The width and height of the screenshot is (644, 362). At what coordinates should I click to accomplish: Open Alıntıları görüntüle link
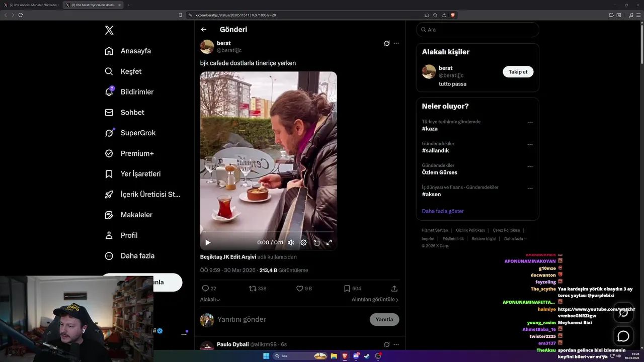(375, 300)
